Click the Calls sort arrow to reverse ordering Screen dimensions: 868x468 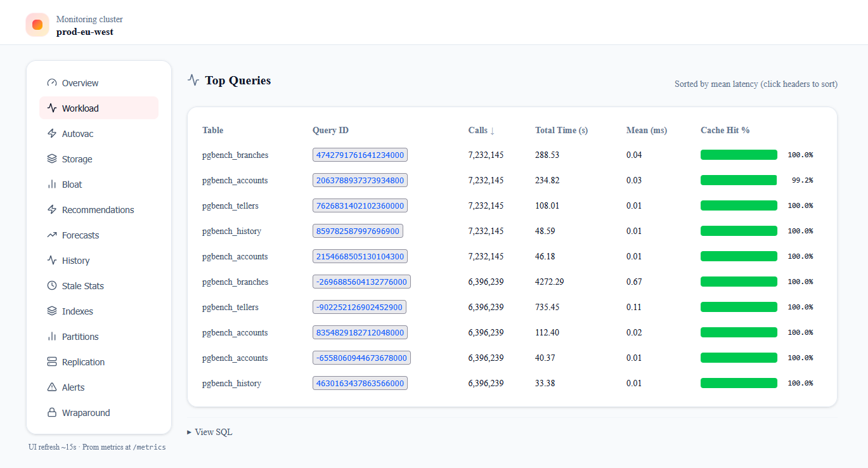(491, 130)
